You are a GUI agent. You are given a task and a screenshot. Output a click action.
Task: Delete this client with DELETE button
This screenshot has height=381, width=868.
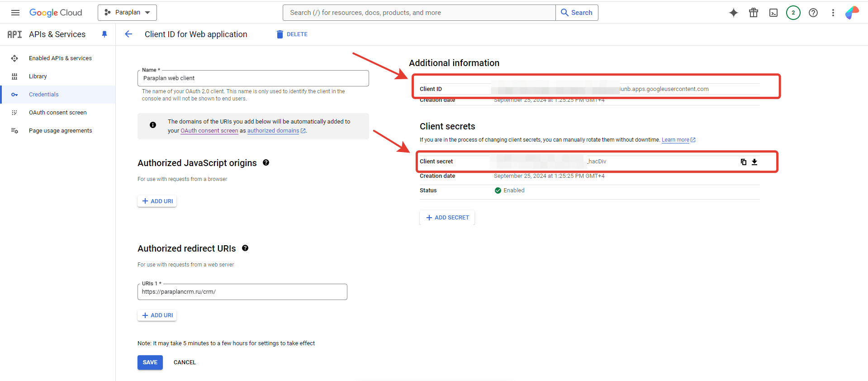coord(292,34)
